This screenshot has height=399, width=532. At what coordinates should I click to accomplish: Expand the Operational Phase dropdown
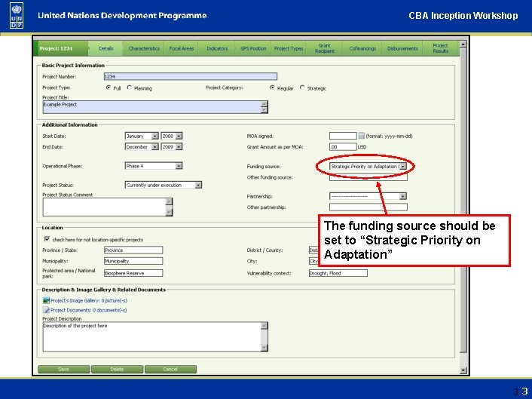[x=179, y=166]
